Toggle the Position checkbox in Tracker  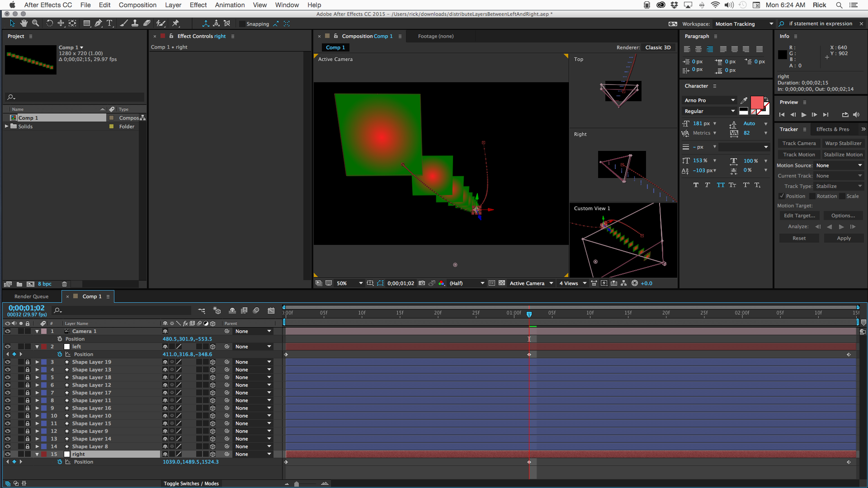[x=782, y=196]
